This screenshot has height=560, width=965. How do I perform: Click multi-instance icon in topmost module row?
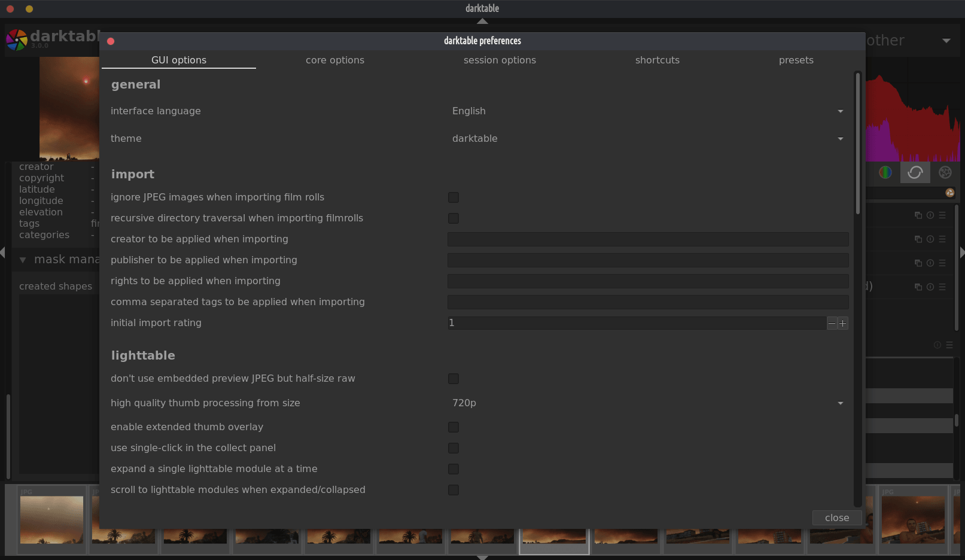(918, 215)
